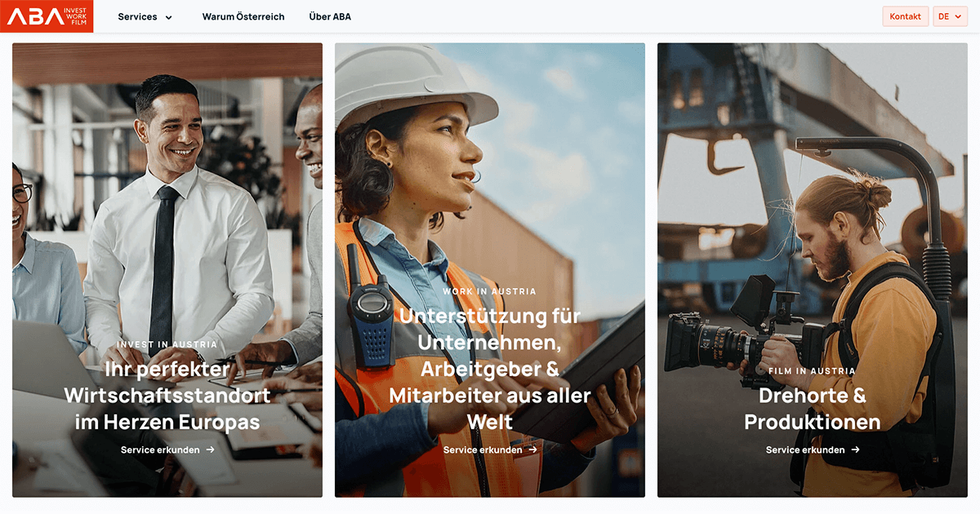This screenshot has width=980, height=514.
Task: Click the arrow icon in the Film in Austria card
Action: [x=856, y=450]
